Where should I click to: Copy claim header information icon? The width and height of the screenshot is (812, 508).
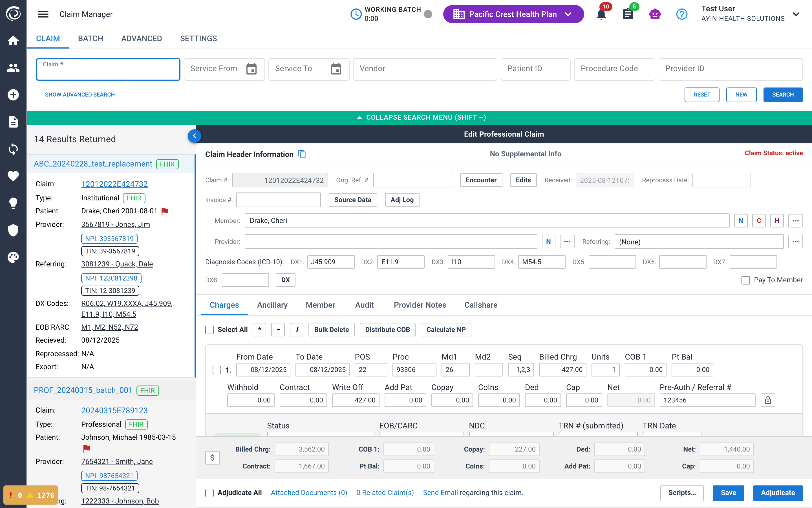[302, 154]
